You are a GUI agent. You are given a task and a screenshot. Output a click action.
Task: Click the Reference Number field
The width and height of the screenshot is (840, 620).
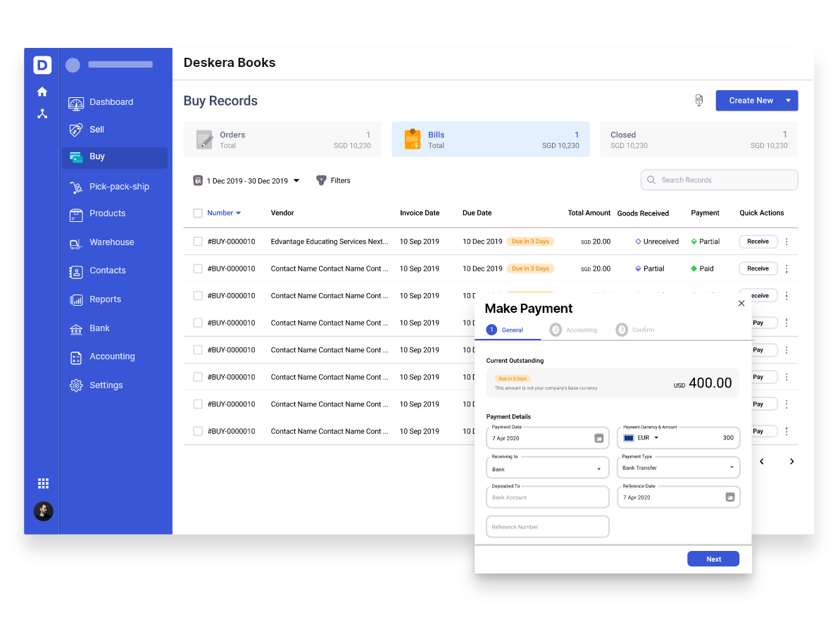click(x=548, y=527)
